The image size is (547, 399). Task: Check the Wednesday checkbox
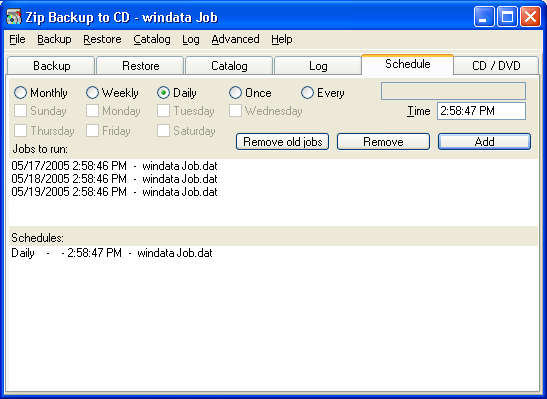[x=265, y=111]
